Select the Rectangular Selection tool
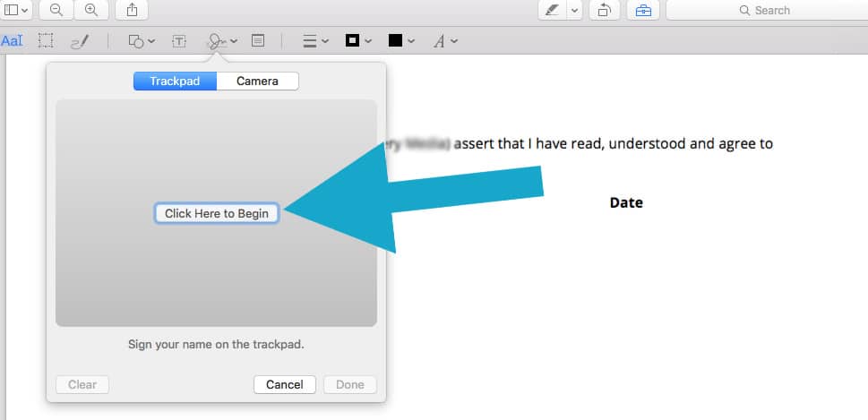Viewport: 868px width, 420px height. [x=46, y=41]
